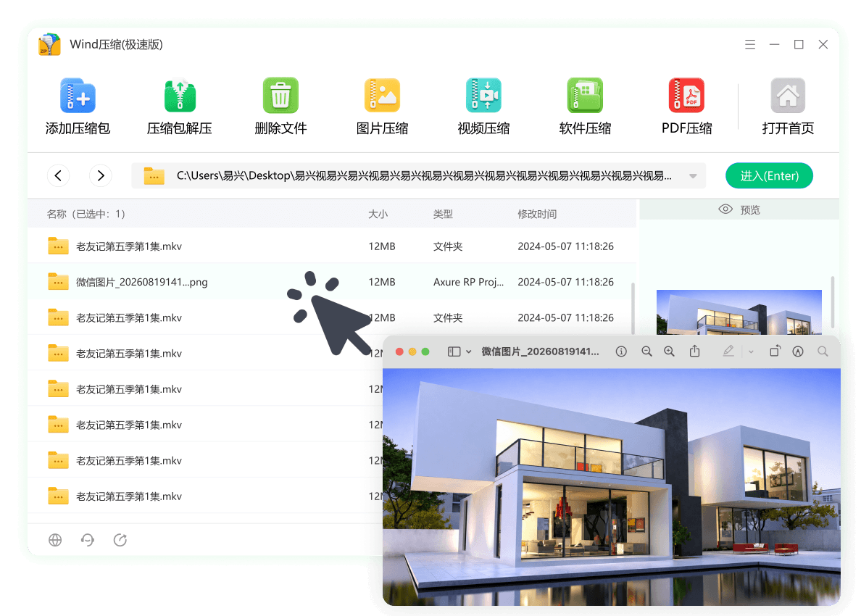Viewport: 861px width, 616px height.
Task: Zoom out using the viewer magnifier minus
Action: pyautogui.click(x=647, y=351)
